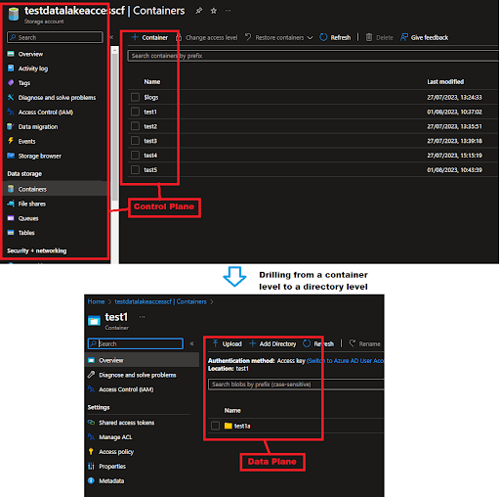Tick the test1a folder checkbox
Screen dimensions: 500x497
pyautogui.click(x=215, y=426)
